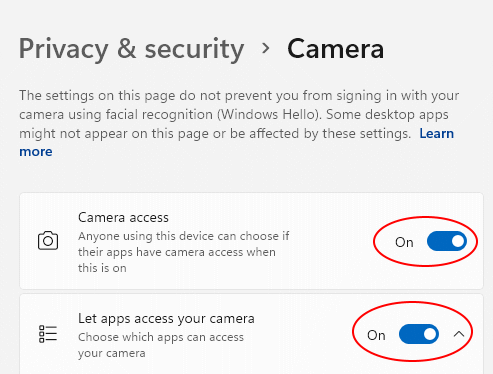Collapse the Let apps access your camera section
Viewport: 493px width, 374px height.
459,334
